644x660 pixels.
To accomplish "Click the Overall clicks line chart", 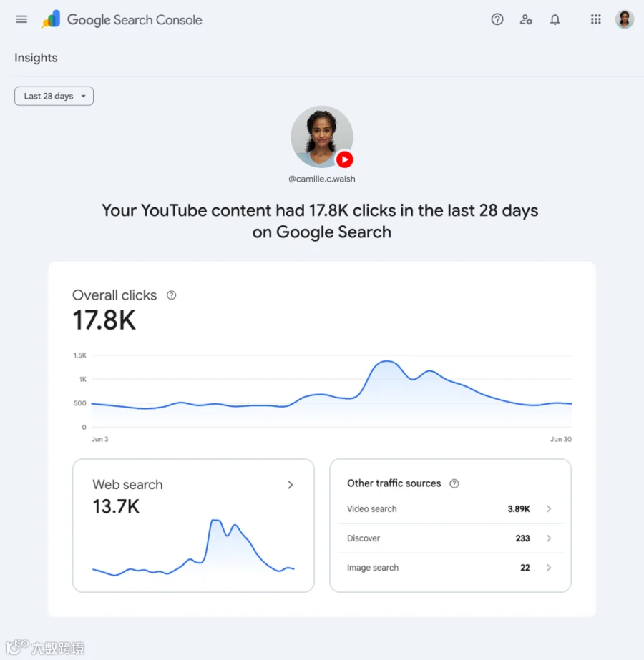I will (x=331, y=391).
